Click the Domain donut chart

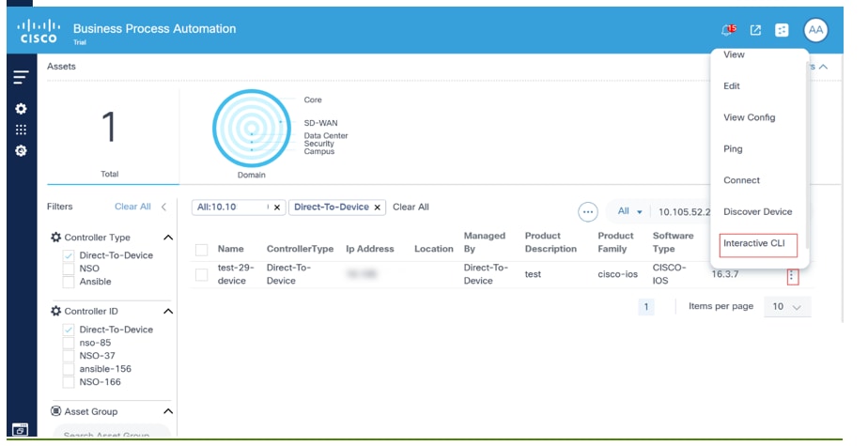tap(252, 130)
